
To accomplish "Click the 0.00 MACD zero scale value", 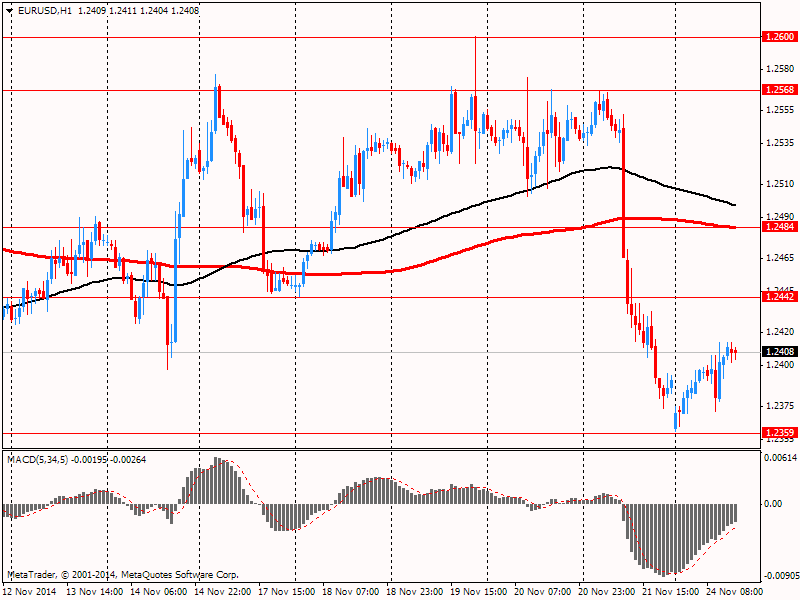I will 773,504.
